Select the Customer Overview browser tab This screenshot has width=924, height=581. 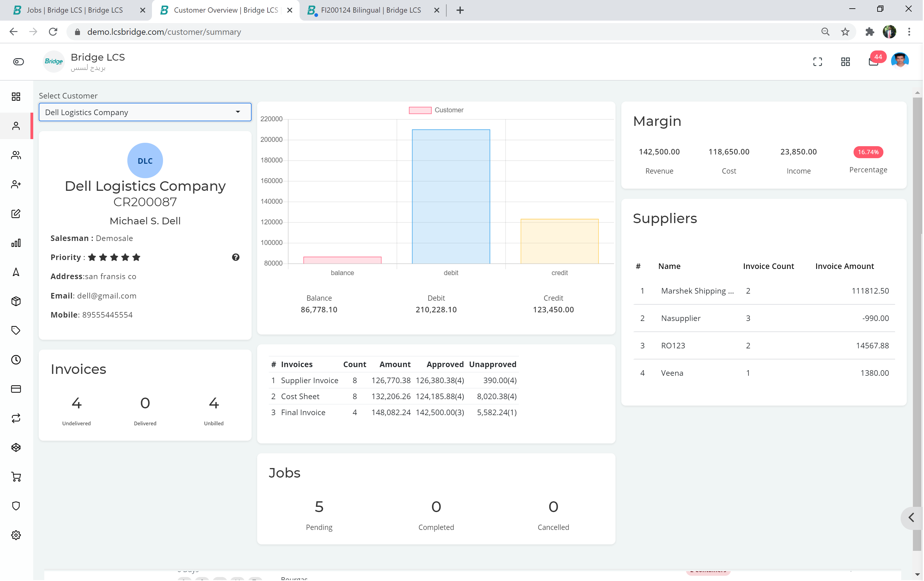coord(226,10)
